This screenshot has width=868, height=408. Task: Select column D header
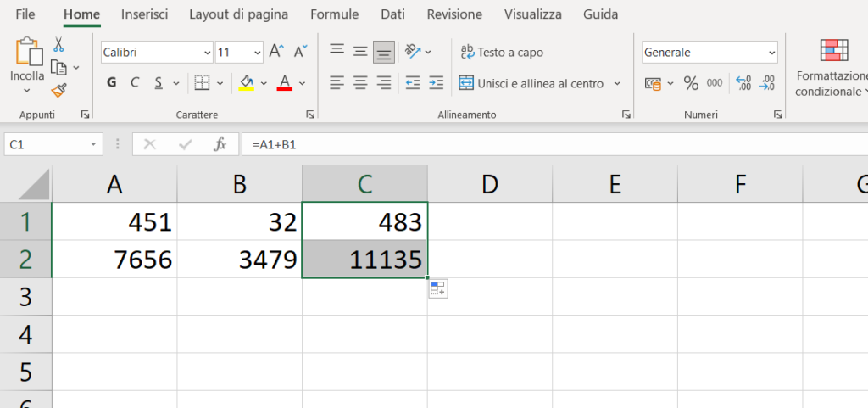tap(490, 184)
